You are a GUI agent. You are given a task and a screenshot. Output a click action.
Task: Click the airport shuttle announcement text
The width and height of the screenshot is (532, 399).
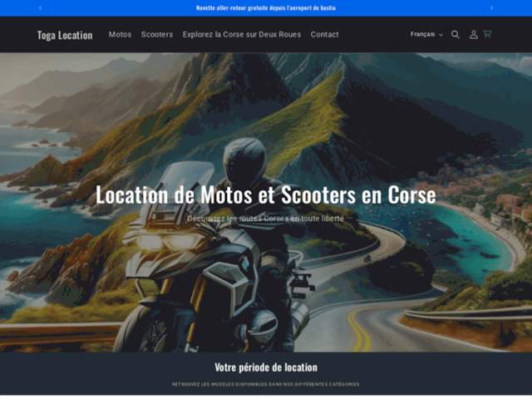266,7
